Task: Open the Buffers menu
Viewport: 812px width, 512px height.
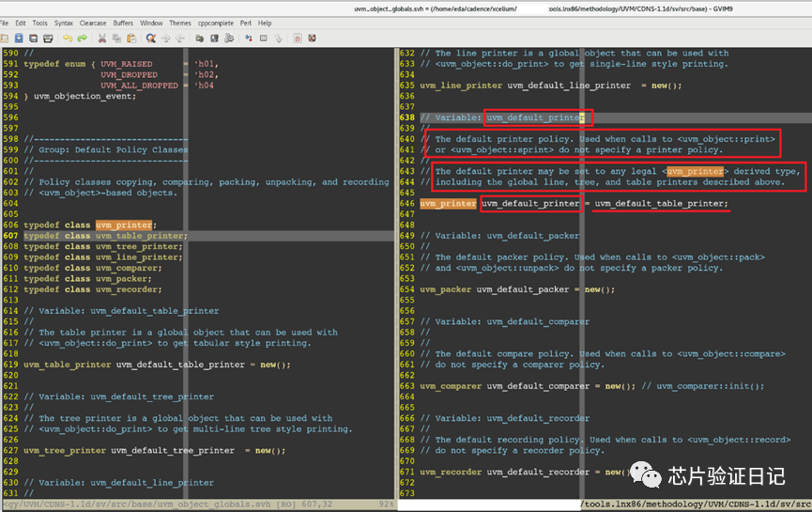Action: pyautogui.click(x=122, y=23)
